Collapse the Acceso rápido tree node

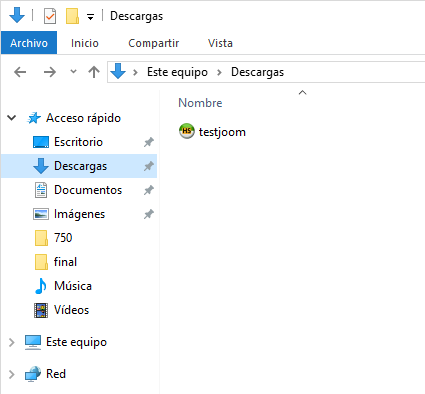click(x=12, y=118)
